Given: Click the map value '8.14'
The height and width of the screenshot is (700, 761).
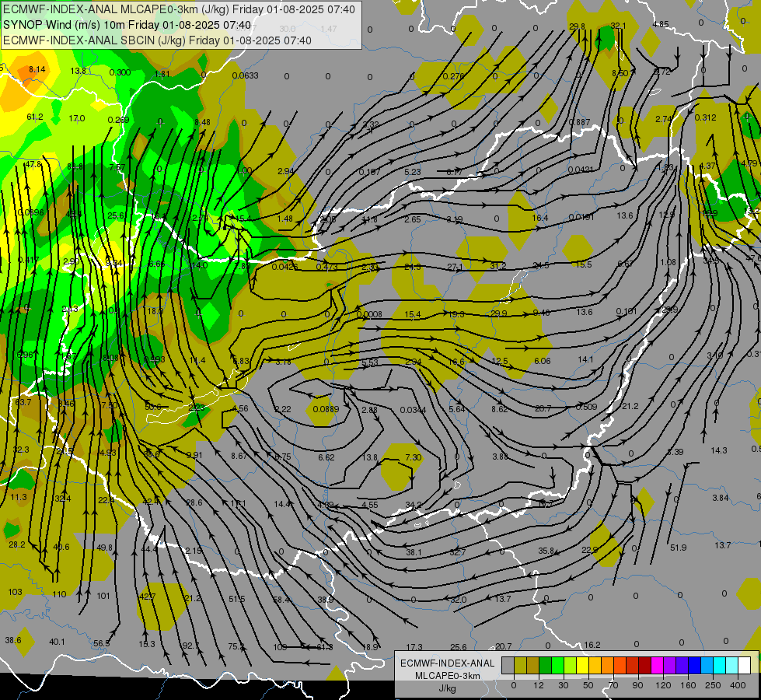Looking at the screenshot, I should click(x=37, y=69).
